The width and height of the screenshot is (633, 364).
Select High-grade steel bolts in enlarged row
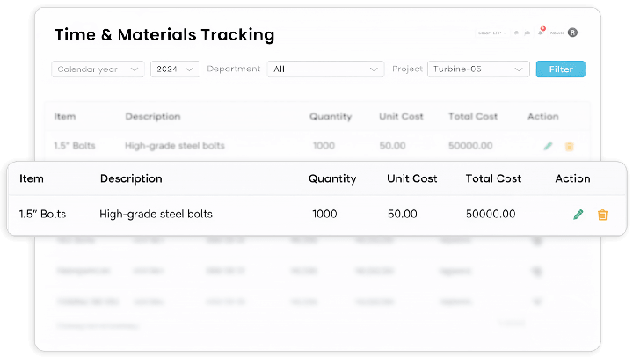[156, 214]
